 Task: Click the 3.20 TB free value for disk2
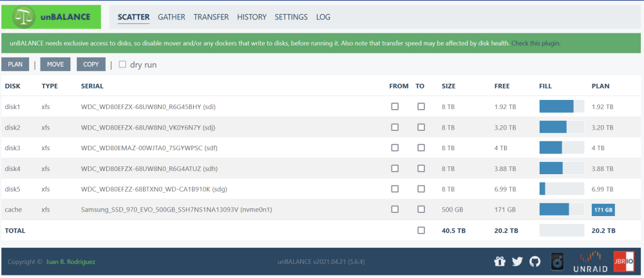pos(505,128)
